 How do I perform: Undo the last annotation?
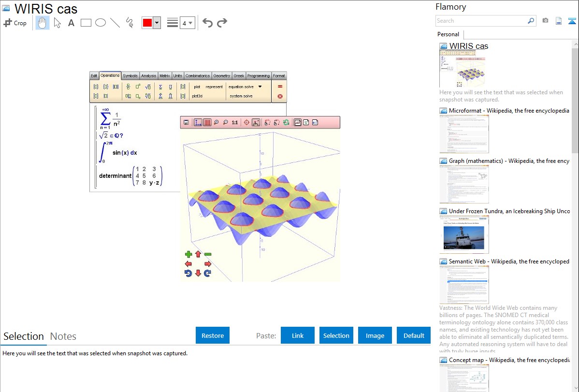point(207,23)
